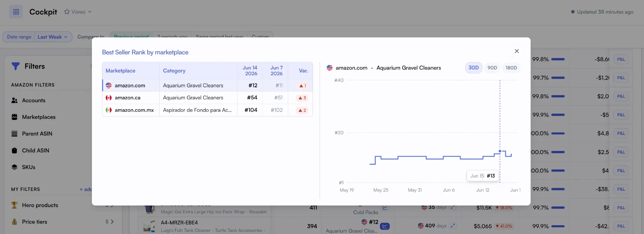Close the Best Seller Rank dialog
Screen dimensions: 644x234
click(517, 51)
